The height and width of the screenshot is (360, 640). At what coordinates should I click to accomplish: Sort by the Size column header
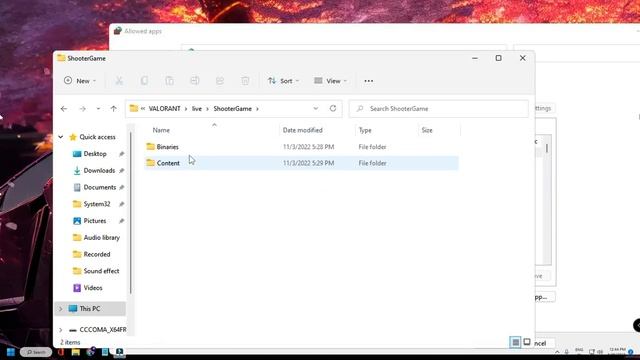pos(427,130)
